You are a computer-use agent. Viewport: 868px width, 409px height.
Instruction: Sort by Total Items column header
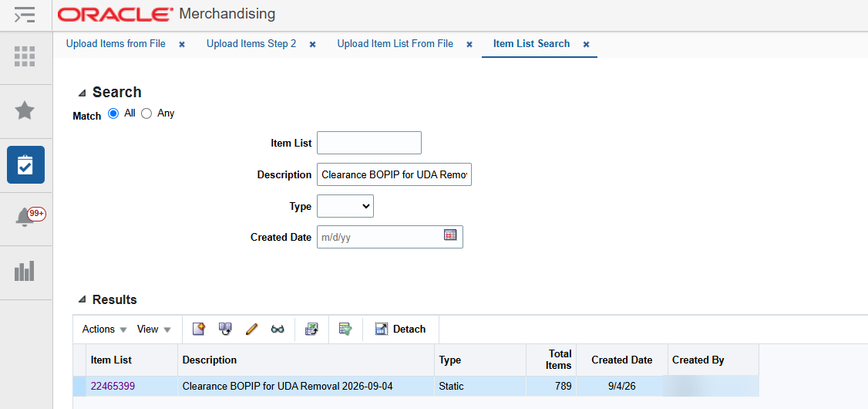click(x=551, y=360)
